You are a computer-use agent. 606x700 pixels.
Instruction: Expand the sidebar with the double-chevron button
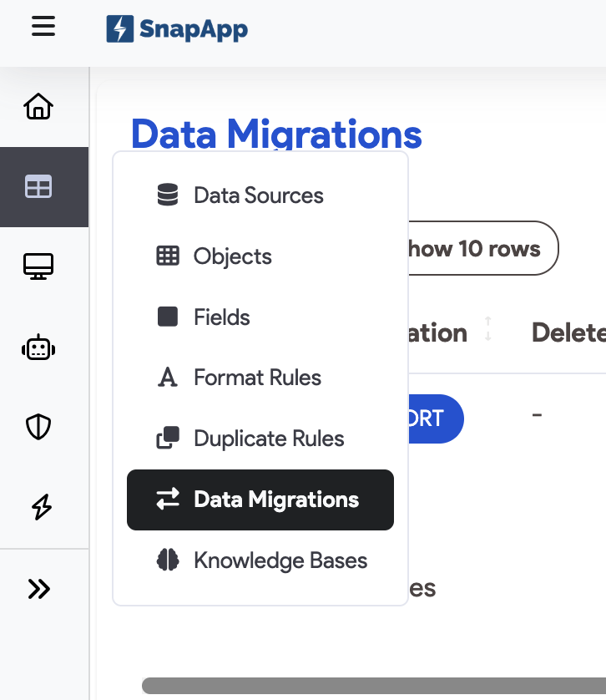[x=38, y=588]
